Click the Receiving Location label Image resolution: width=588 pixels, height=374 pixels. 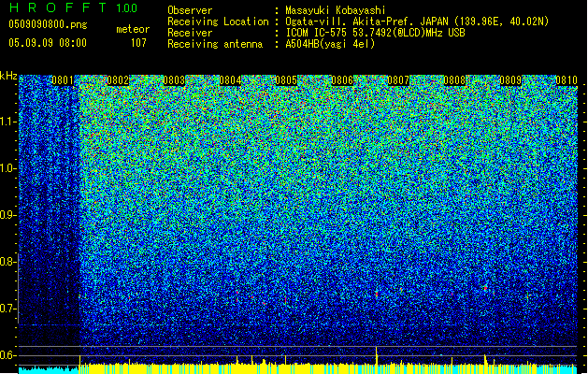click(218, 22)
